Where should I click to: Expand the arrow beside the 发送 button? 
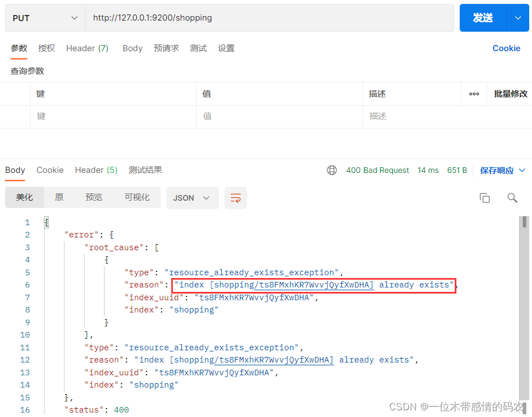pyautogui.click(x=518, y=18)
